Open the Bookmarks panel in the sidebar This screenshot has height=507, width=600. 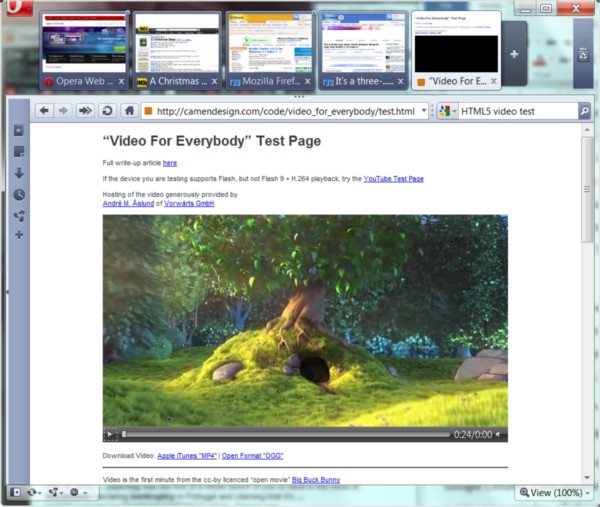19,130
